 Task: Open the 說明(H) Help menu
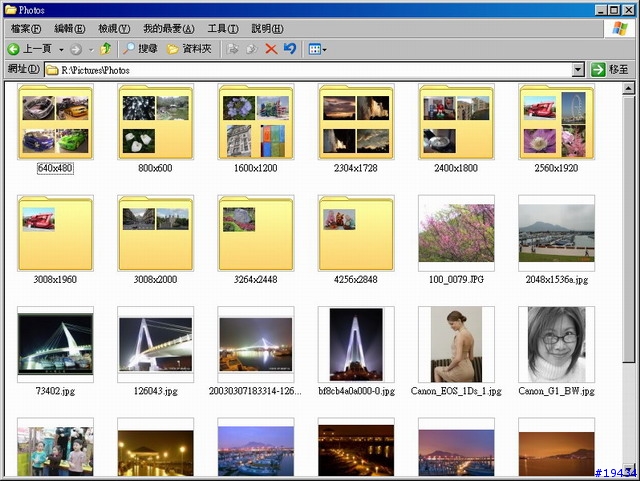pos(267,29)
